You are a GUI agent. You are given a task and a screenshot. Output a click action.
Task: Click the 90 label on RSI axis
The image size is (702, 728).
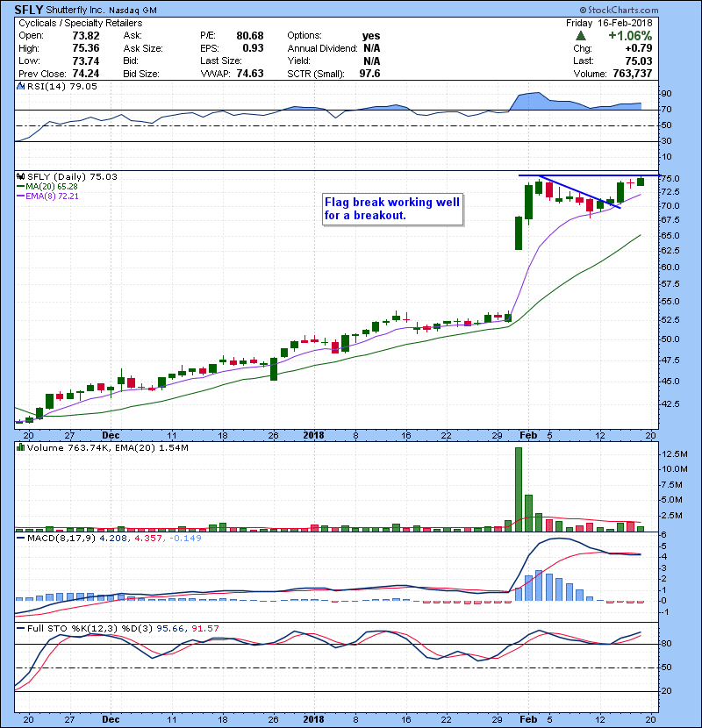click(x=667, y=94)
